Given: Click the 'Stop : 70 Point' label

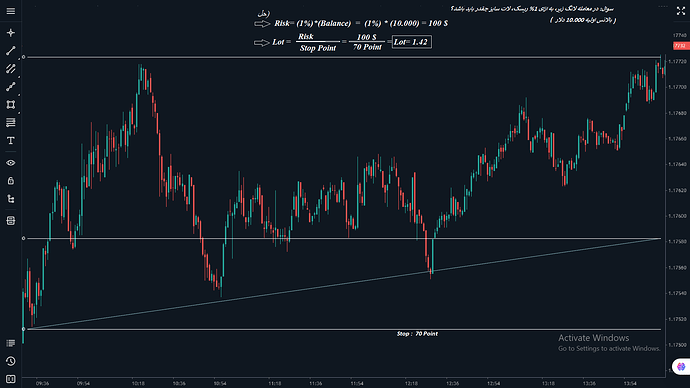Looking at the screenshot, I should (x=417, y=334).
